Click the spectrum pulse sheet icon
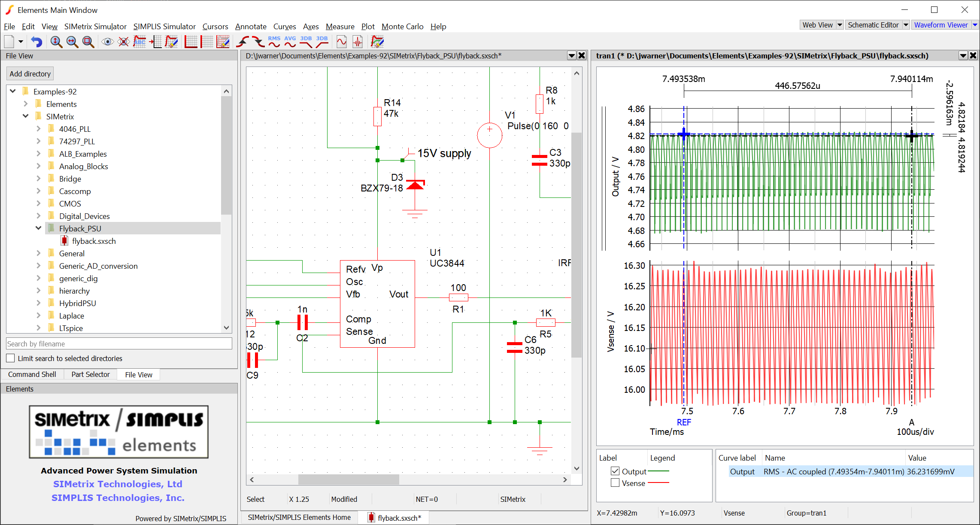Image resolution: width=980 pixels, height=525 pixels. 358,42
